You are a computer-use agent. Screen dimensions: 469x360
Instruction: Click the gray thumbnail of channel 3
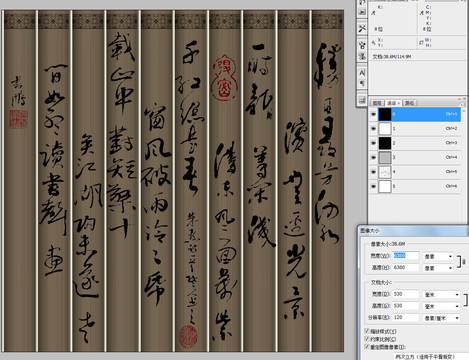(385, 157)
